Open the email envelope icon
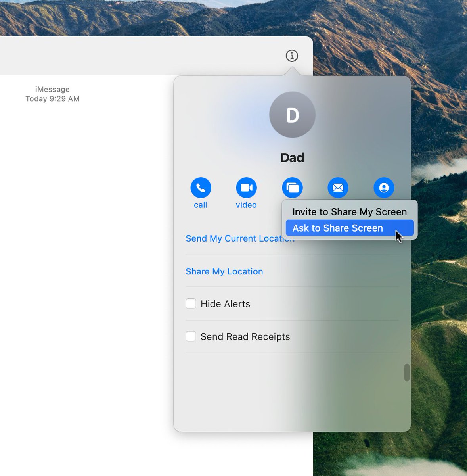 click(x=338, y=187)
